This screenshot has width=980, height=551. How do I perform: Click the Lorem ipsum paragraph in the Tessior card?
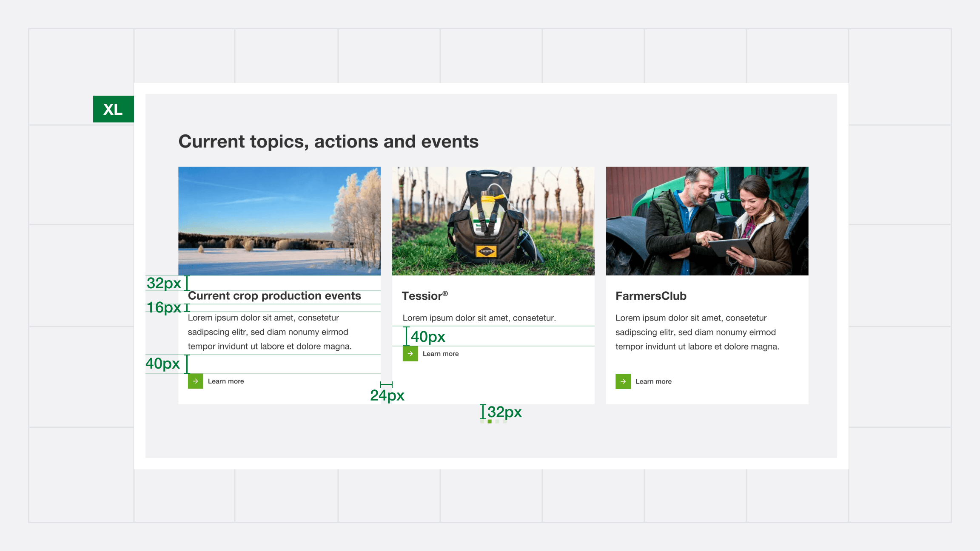(479, 318)
